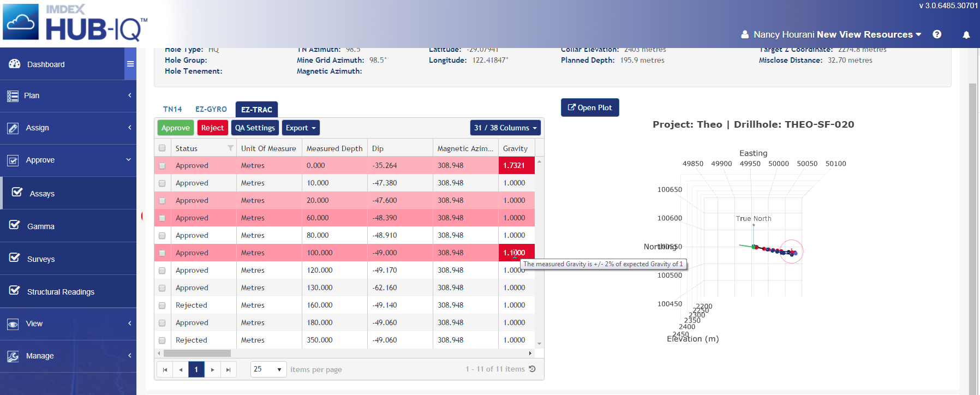Tick checkbox for depth 100.000 row
The width and height of the screenshot is (980, 395).
[x=162, y=253]
